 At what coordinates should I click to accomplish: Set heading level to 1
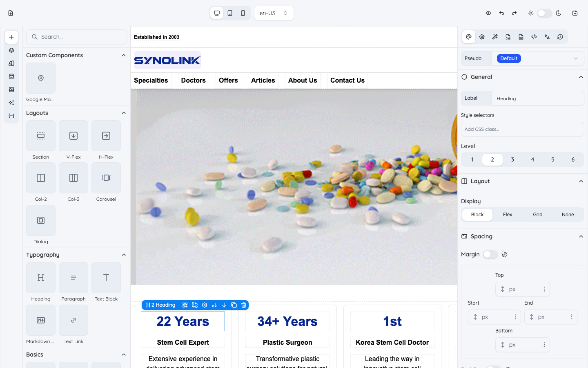tap(472, 159)
